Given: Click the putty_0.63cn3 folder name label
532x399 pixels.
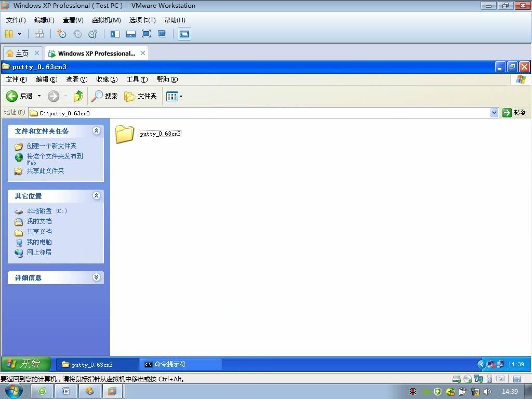Looking at the screenshot, I should 160,134.
